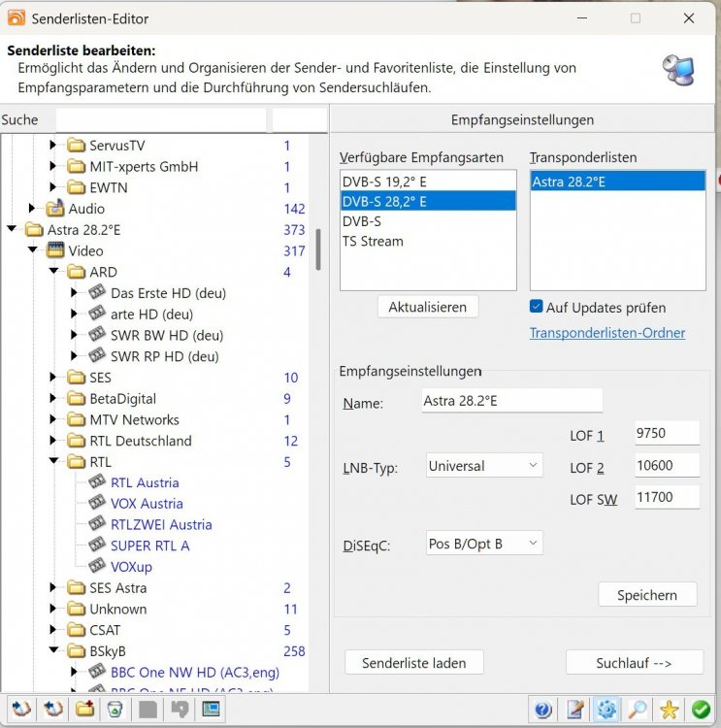Screen dimensions: 721x728
Task: Open help with the question mark icon
Action: click(x=543, y=710)
